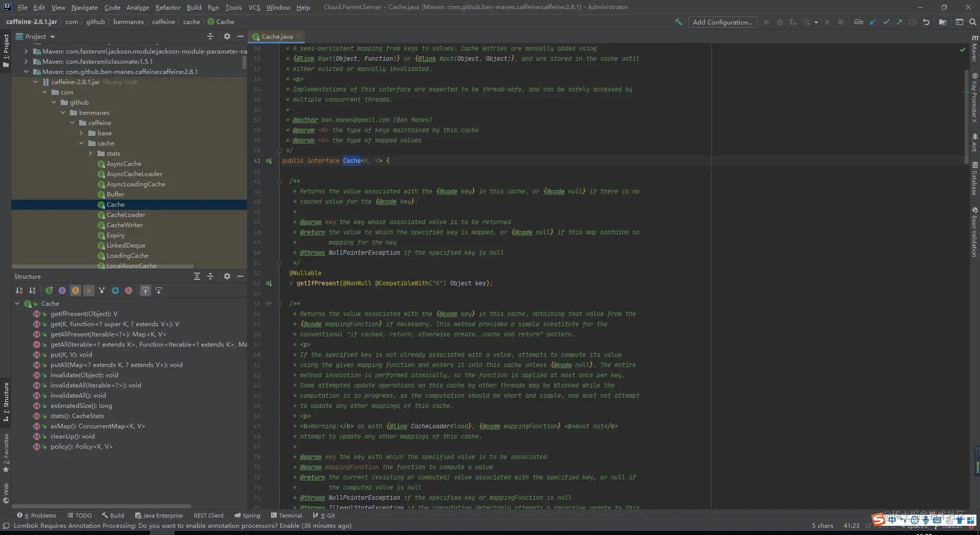This screenshot has width=980, height=535.
Task: Toggle Show Fields filter in Structure
Action: [x=76, y=290]
